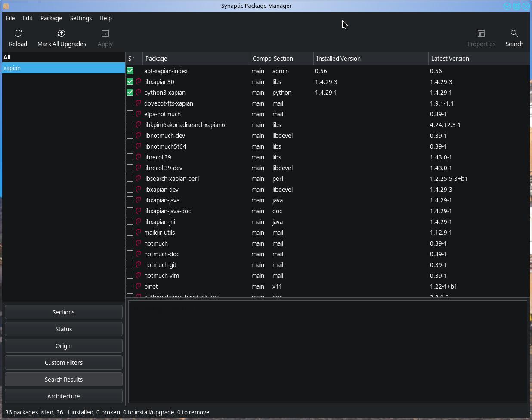Open the Properties toolbar icon
The height and width of the screenshot is (420, 532).
(481, 34)
